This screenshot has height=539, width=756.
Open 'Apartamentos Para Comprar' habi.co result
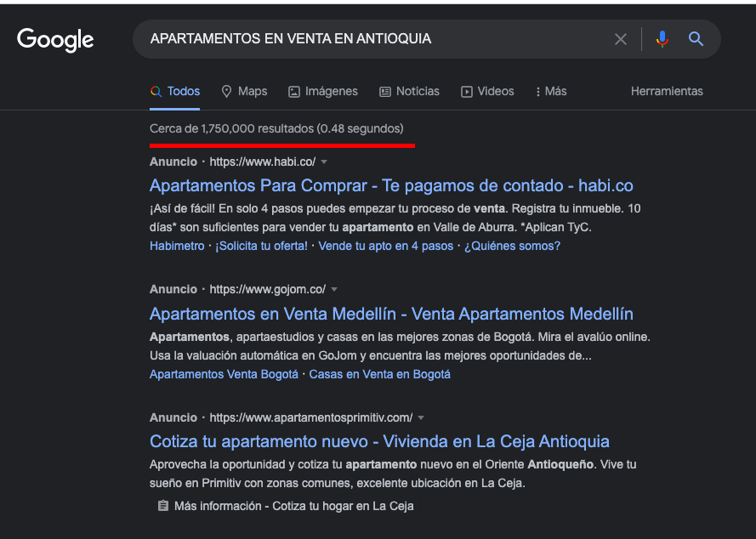coord(391,185)
